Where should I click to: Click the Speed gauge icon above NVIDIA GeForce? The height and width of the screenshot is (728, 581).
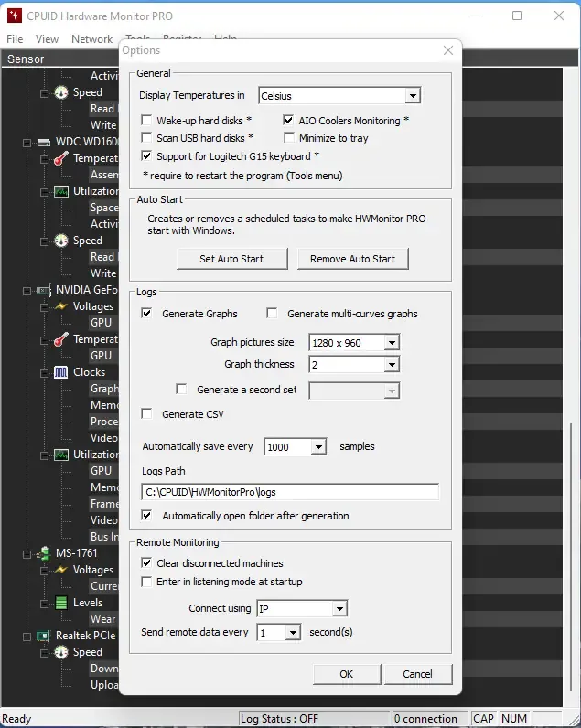pyautogui.click(x=60, y=241)
